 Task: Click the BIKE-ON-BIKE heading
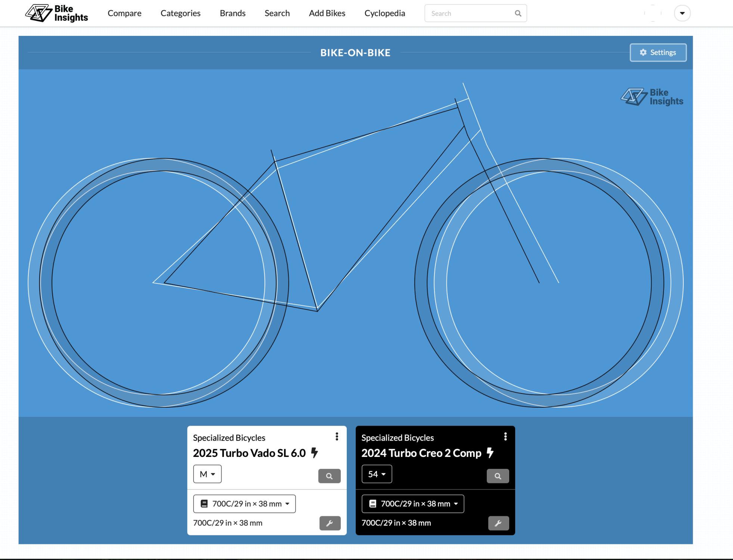(x=355, y=53)
